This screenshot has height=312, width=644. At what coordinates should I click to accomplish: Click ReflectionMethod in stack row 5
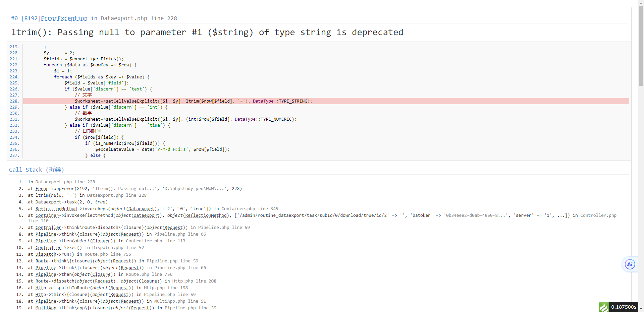pyautogui.click(x=56, y=209)
